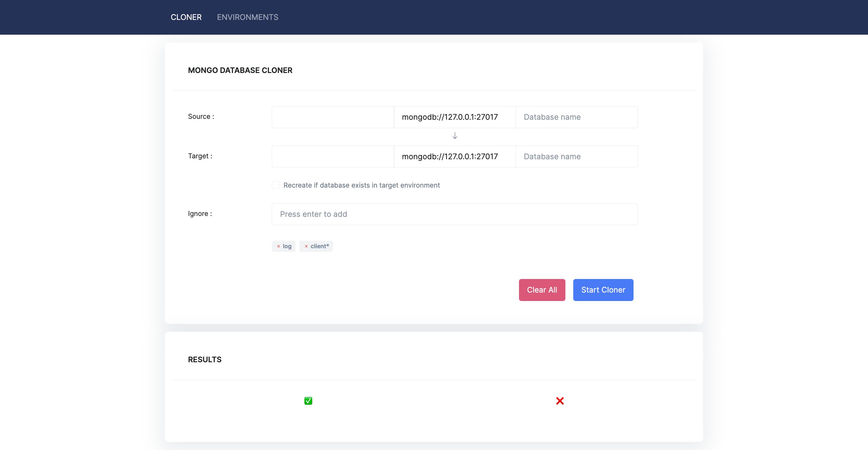Open the Target environment dropdown
868x450 pixels.
[332, 157]
